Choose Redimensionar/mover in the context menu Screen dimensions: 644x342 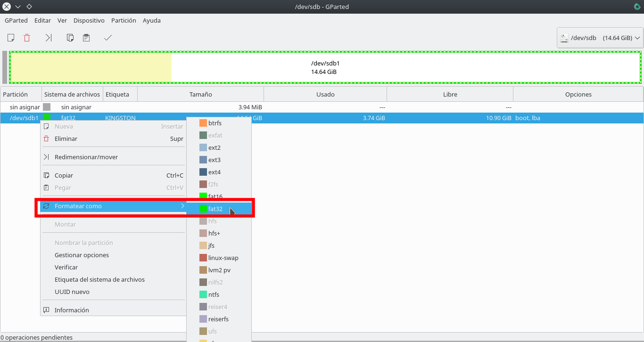(114, 157)
